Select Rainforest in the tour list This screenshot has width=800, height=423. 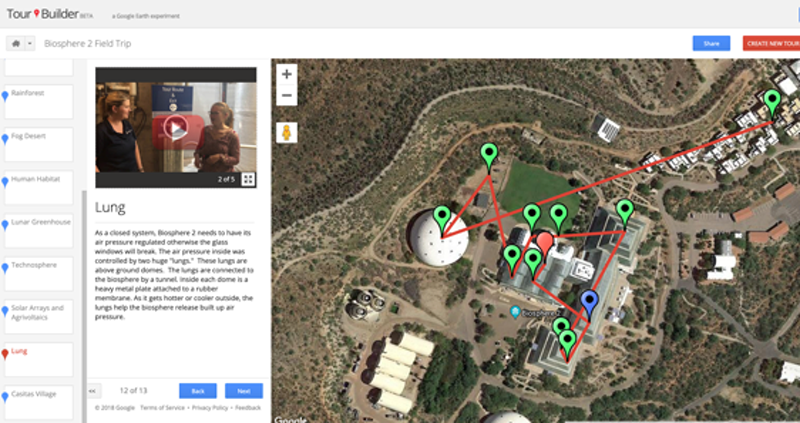pos(39,102)
